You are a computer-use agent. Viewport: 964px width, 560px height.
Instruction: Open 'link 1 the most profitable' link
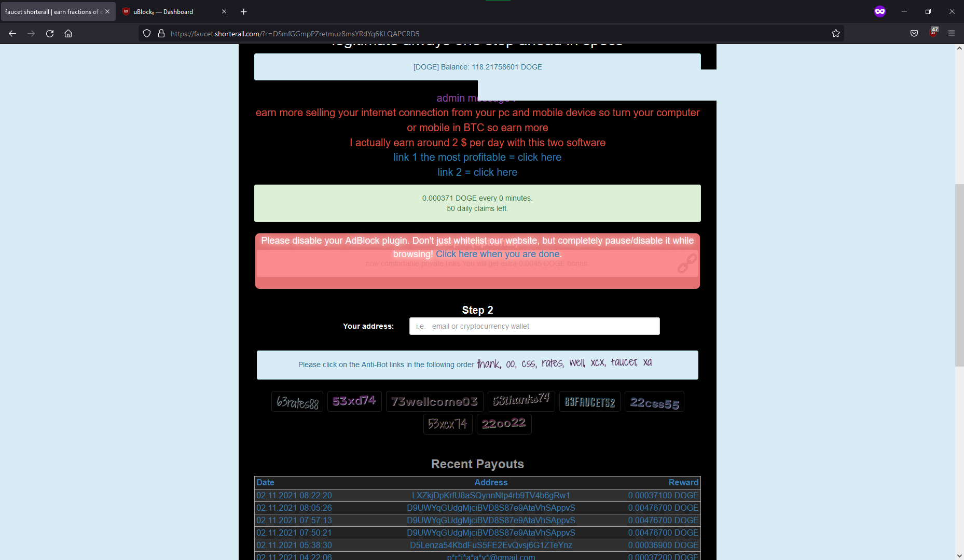pyautogui.click(x=477, y=157)
